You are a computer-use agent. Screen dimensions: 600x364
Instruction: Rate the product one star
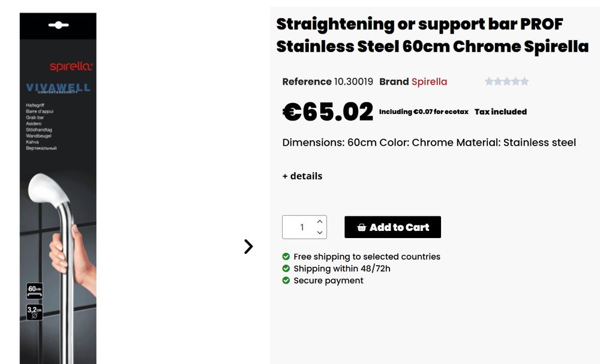pyautogui.click(x=489, y=82)
